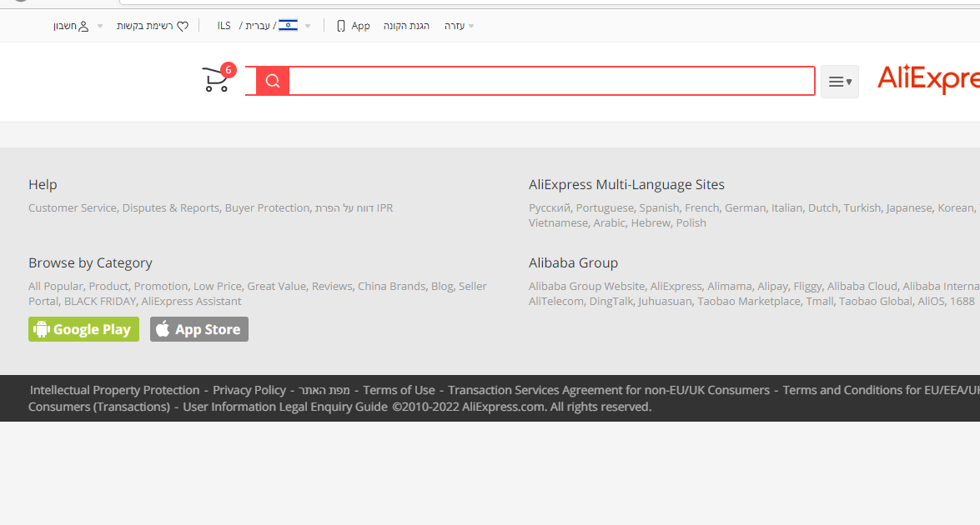Screen dimensions: 980x525
Task: Select Arabic language site
Action: [x=610, y=222]
